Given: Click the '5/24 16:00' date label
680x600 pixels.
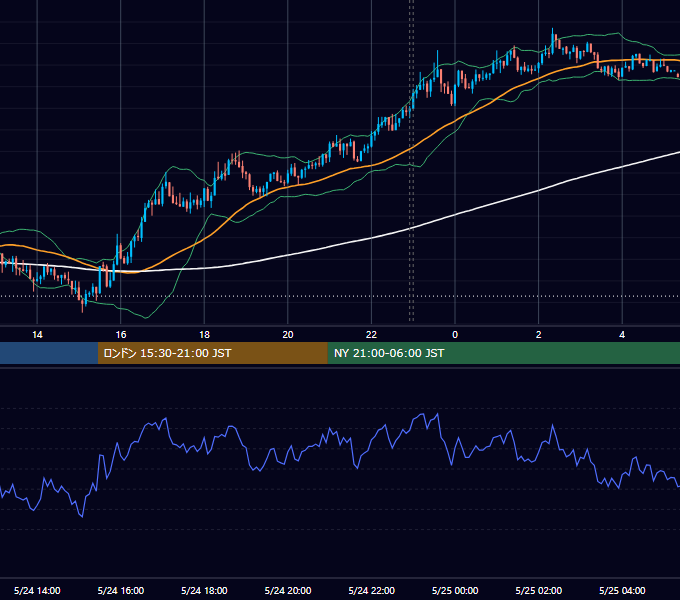Looking at the screenshot, I should (121, 590).
